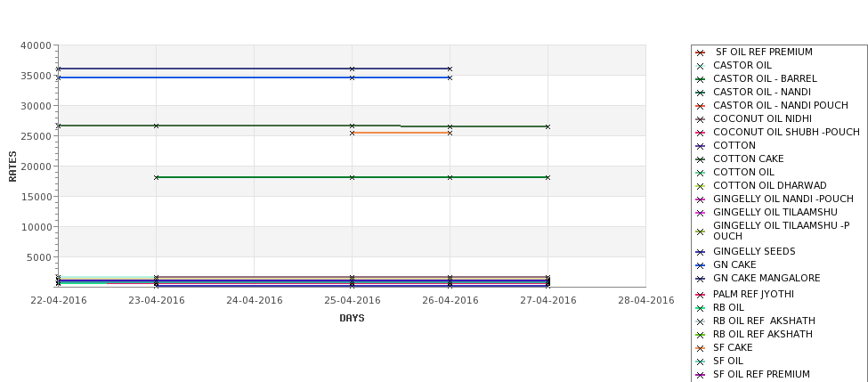Image resolution: width=868 pixels, height=382 pixels.
Task: Select the COCONUT OIL NIDHI legend marker
Action: [x=700, y=119]
